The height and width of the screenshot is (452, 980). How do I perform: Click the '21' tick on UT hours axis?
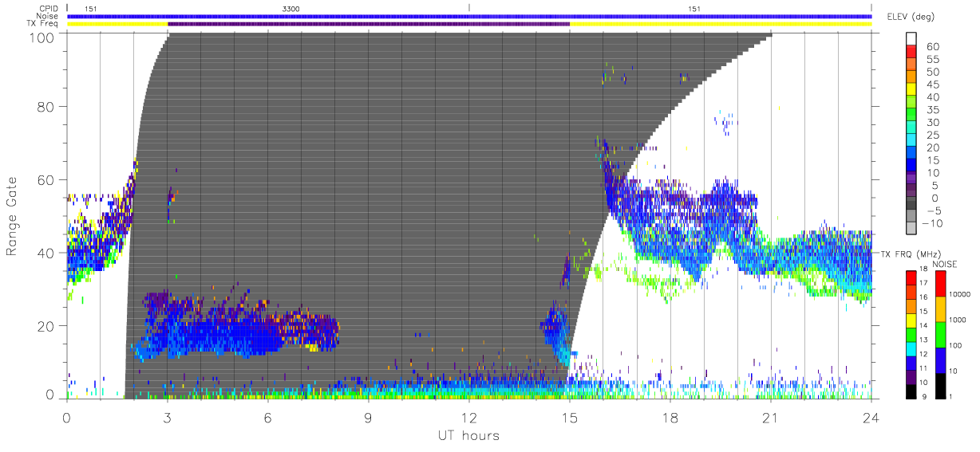coord(771,416)
